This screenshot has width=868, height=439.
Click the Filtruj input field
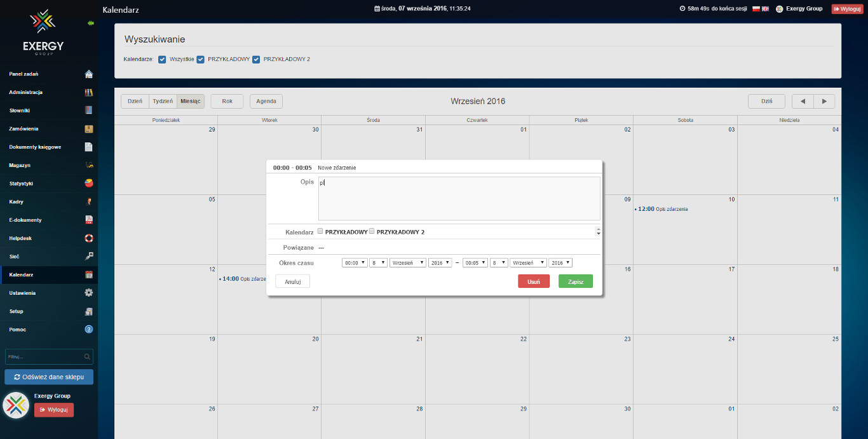(x=49, y=356)
